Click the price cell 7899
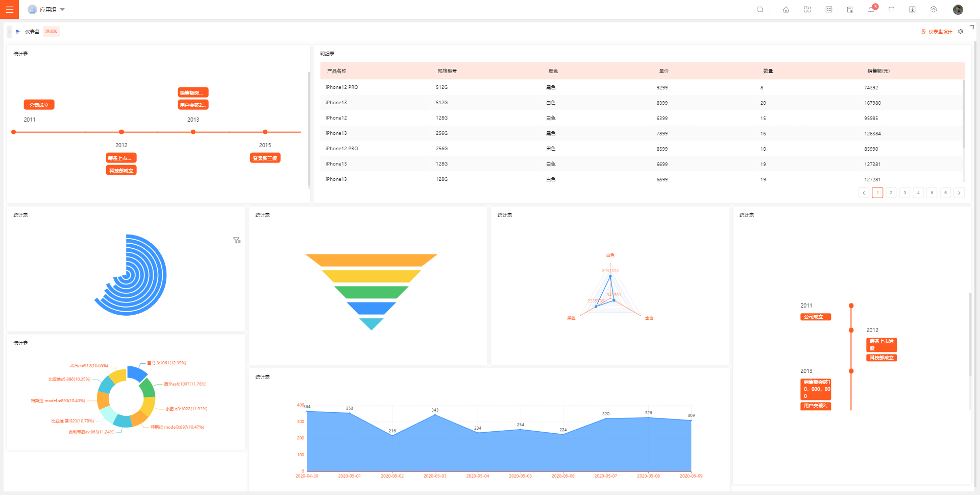 (662, 133)
